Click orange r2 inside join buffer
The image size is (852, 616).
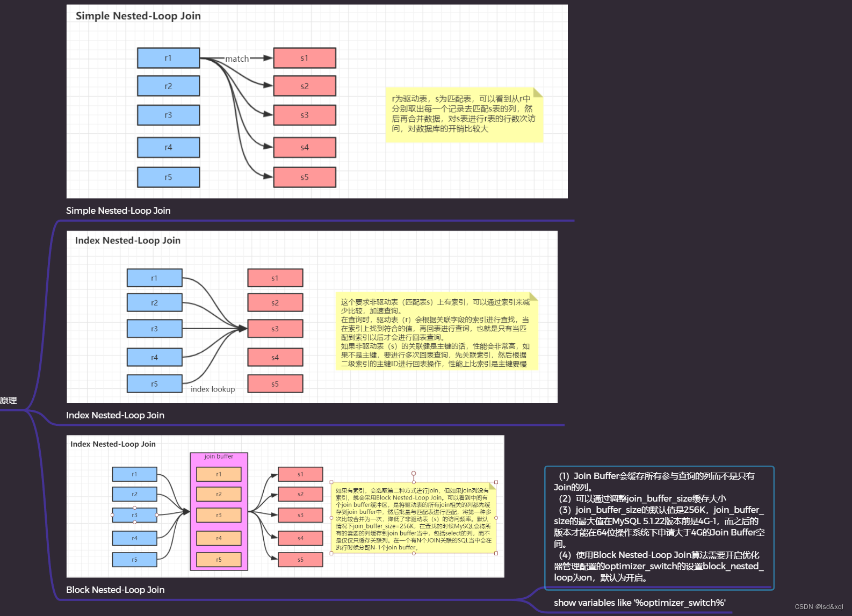point(219,494)
